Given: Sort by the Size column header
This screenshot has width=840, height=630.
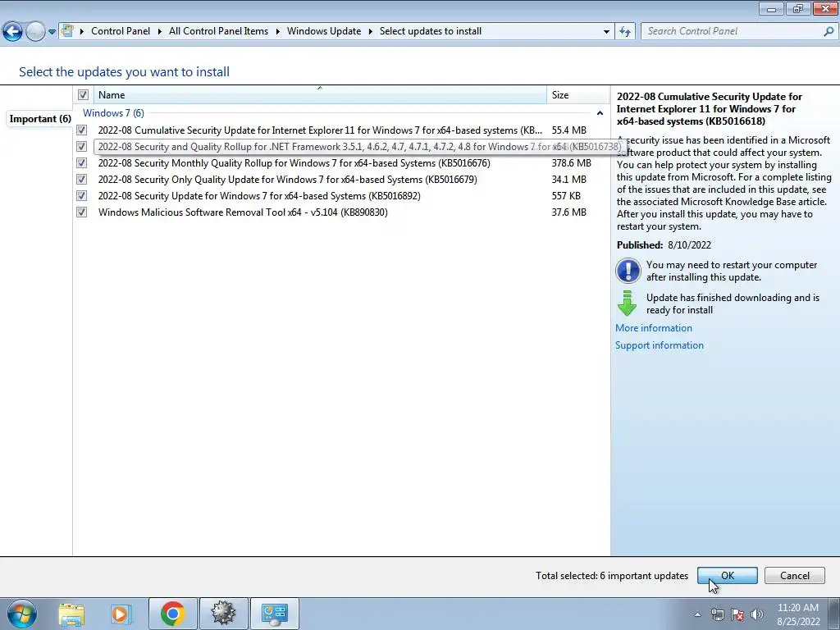Looking at the screenshot, I should click(x=577, y=95).
